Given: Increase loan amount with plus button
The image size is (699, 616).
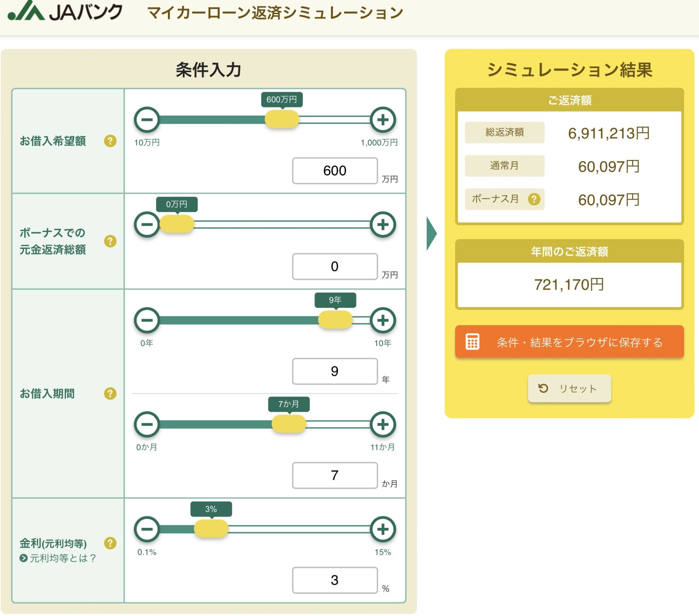Looking at the screenshot, I should click(383, 119).
